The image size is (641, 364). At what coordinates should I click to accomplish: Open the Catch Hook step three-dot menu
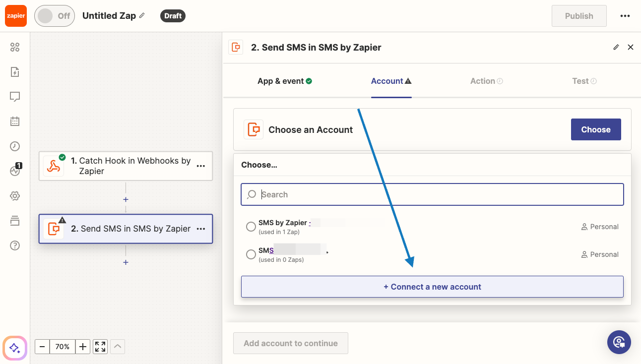tap(201, 166)
